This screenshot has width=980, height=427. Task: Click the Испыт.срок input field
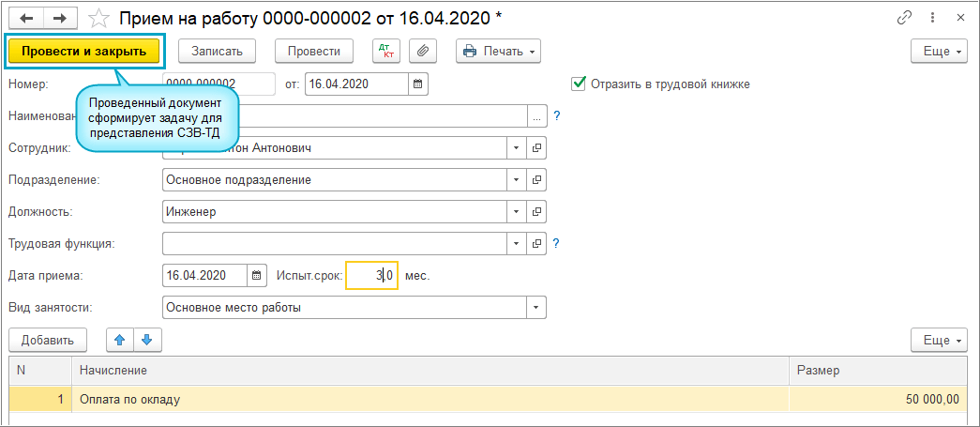[x=371, y=275]
